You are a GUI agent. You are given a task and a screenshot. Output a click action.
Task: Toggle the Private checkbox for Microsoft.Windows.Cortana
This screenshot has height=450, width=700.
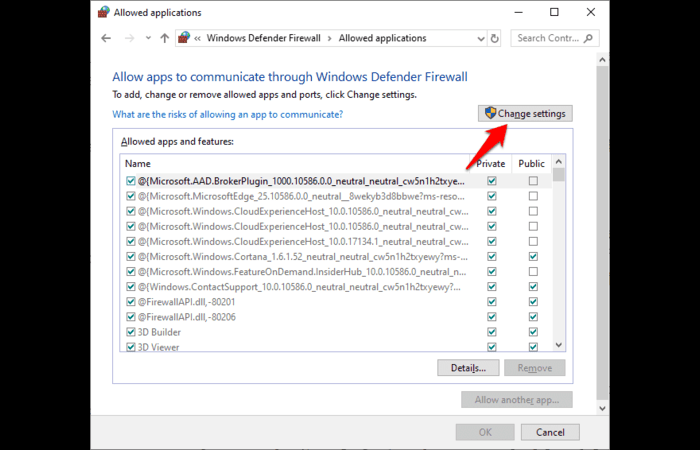[492, 257]
